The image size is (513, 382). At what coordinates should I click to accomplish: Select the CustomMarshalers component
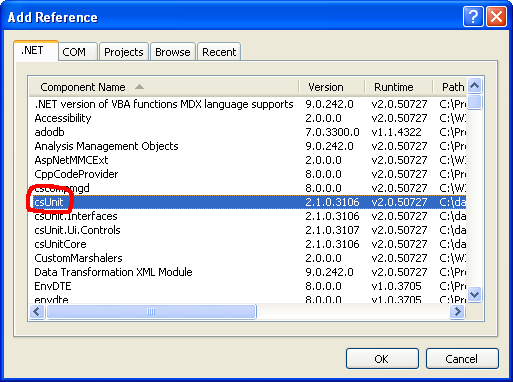(x=78, y=258)
